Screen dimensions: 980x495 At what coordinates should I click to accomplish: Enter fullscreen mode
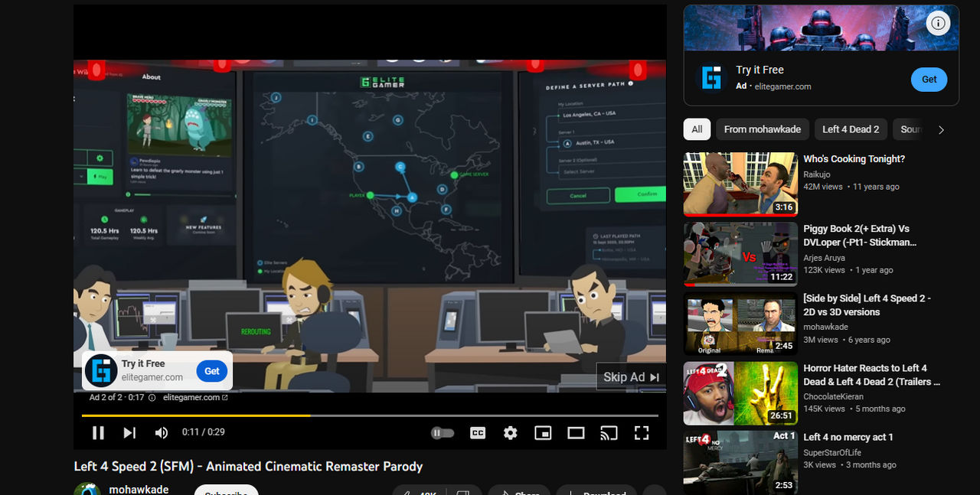click(642, 433)
